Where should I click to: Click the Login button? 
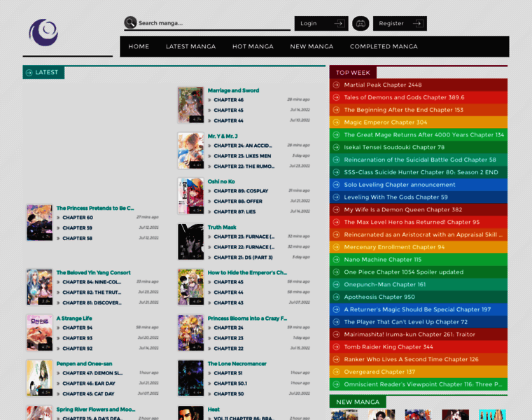tap(321, 23)
